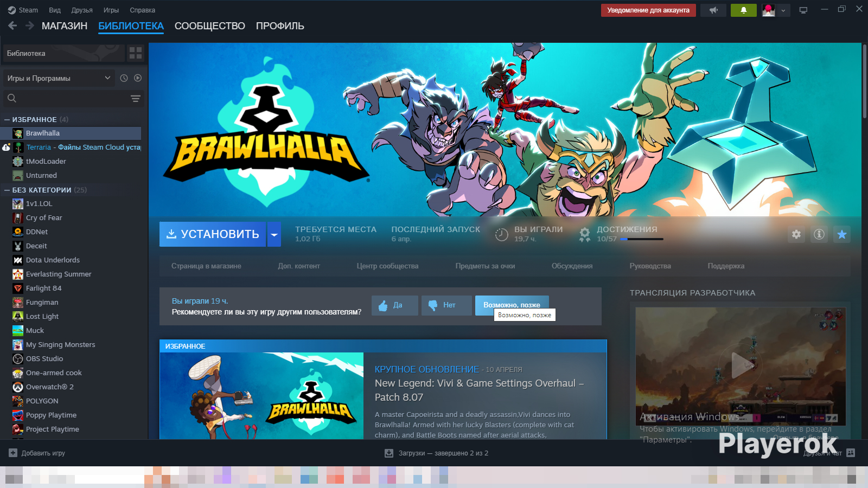Click the Возможно, позже button

click(x=512, y=305)
